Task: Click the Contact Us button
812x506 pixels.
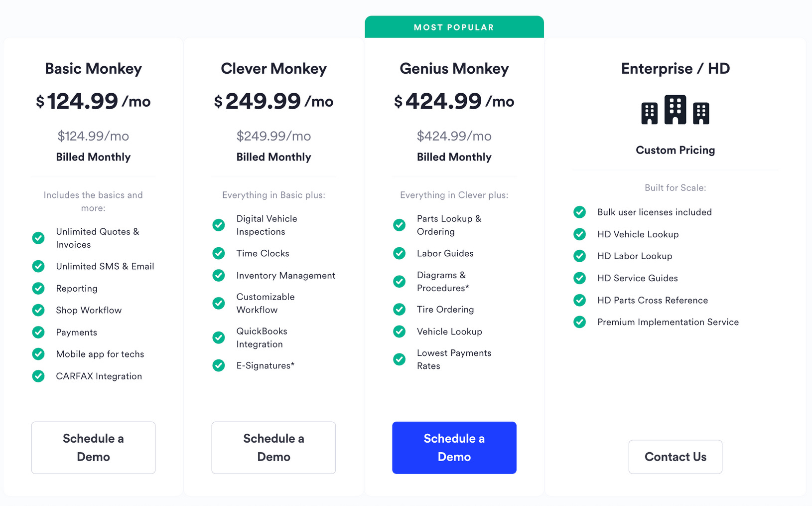Action: pos(675,457)
